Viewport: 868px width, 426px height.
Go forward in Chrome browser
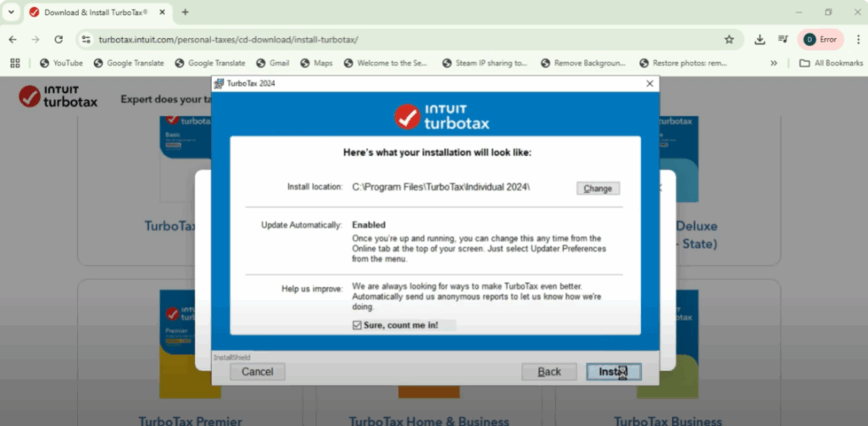pos(36,40)
